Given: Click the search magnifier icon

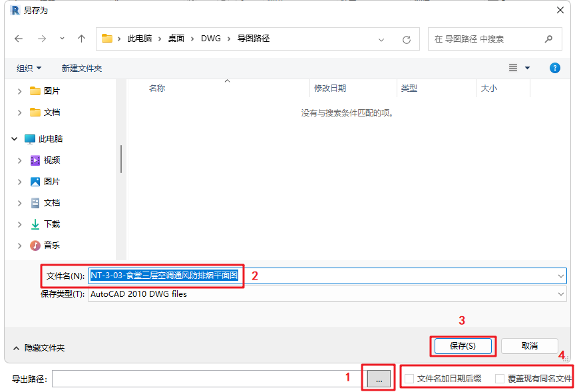Looking at the screenshot, I should 548,38.
